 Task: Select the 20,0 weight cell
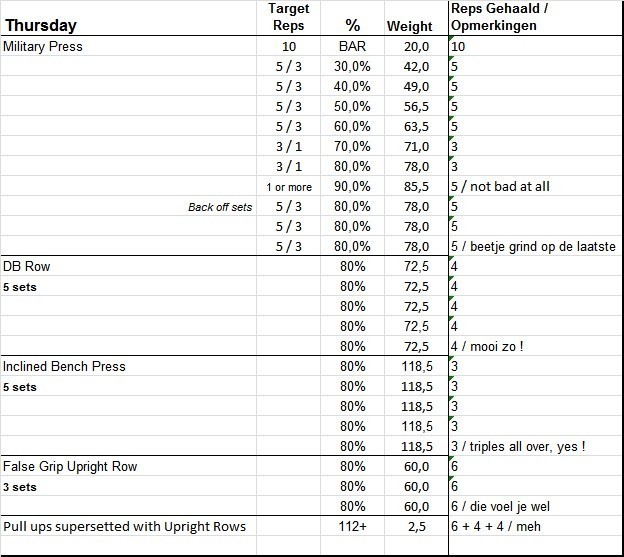pos(415,46)
